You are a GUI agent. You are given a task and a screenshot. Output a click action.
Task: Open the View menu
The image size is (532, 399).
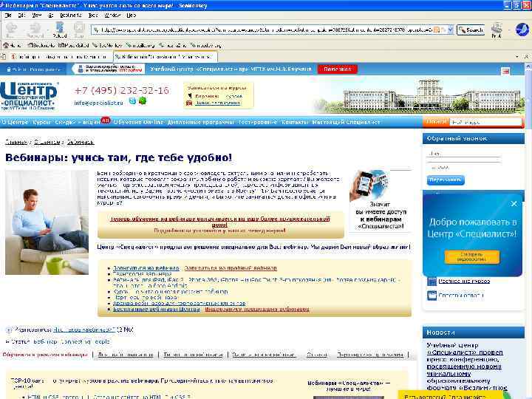[37, 16]
